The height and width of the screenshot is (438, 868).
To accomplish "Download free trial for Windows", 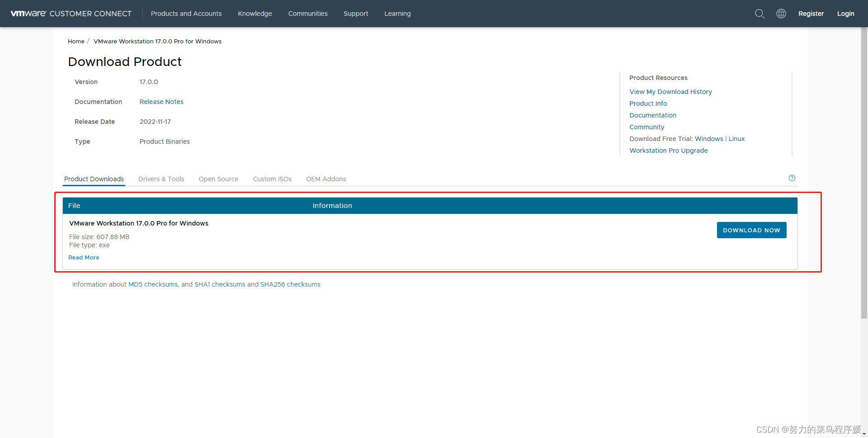I will point(709,139).
